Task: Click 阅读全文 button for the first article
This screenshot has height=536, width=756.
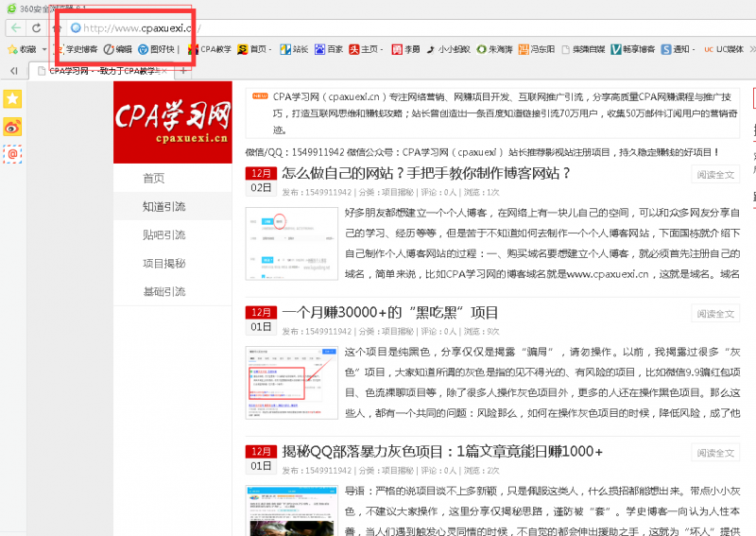Action: click(715, 175)
